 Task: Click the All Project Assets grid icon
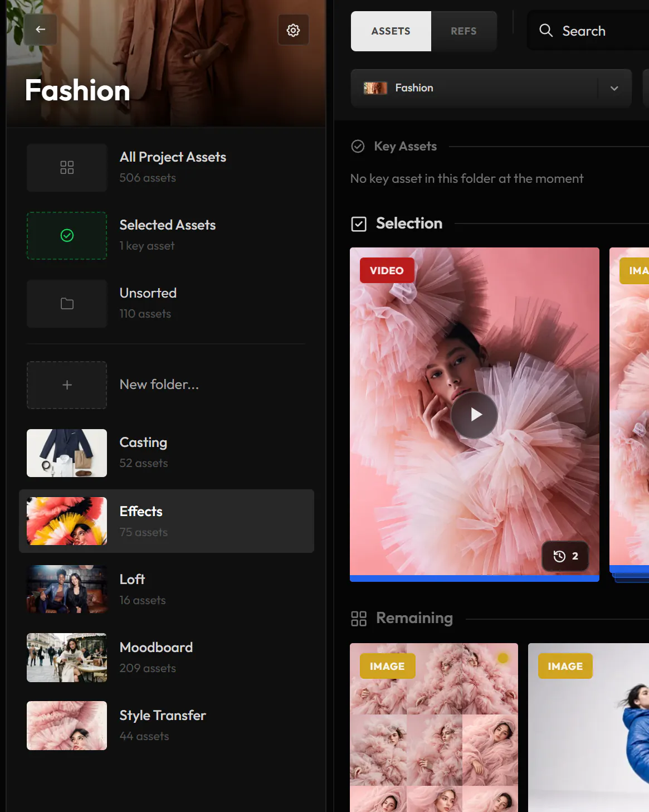point(67,168)
